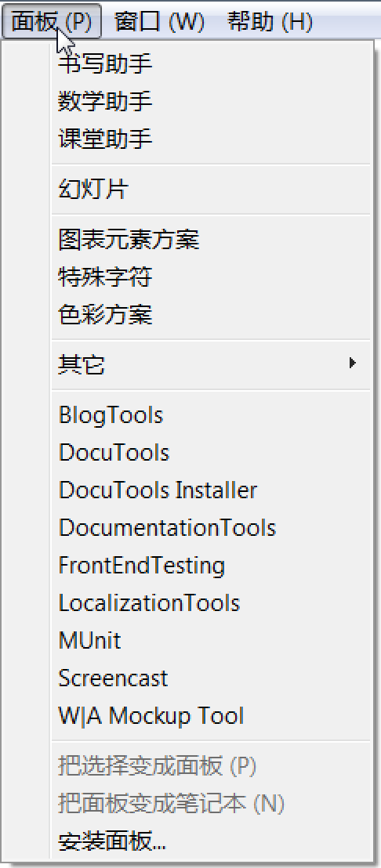
Task: Open the 色彩方案 palette
Action: pyautogui.click(x=210, y=314)
